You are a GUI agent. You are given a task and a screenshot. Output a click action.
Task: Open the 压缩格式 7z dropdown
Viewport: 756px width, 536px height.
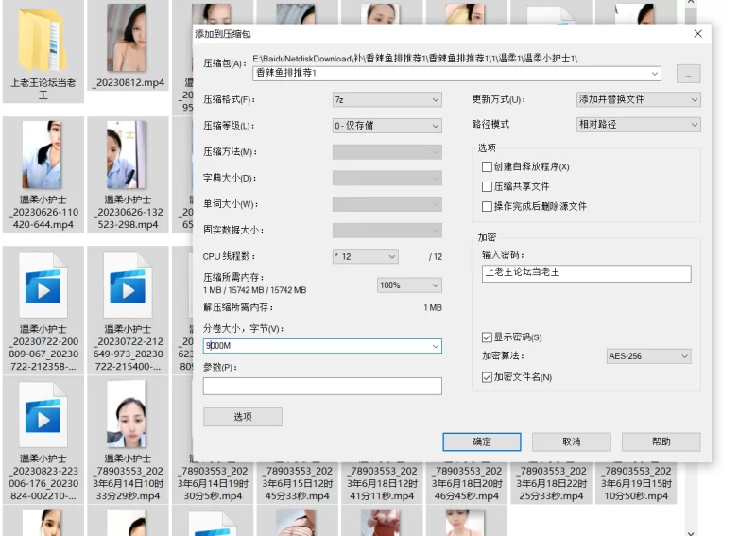[x=387, y=100]
